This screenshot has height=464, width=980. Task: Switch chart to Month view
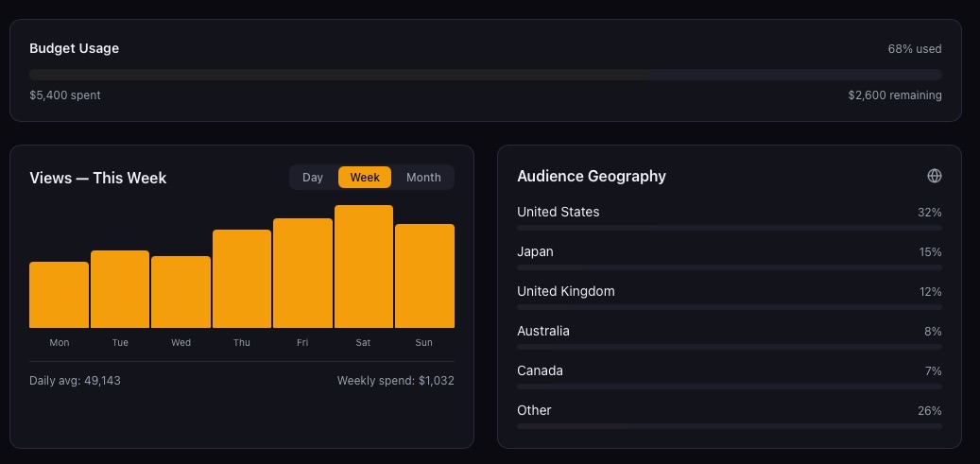(x=423, y=178)
